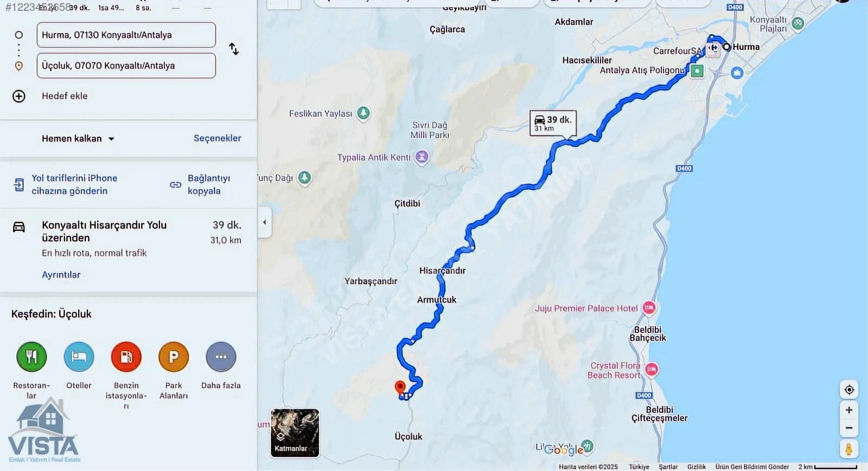Viewport: 868px width, 471px height.
Task: Send directions via Yol tariflerini iPhone link
Action: (66, 184)
